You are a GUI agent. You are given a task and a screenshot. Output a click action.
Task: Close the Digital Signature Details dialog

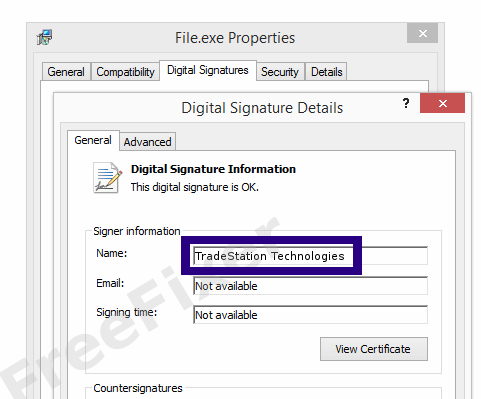click(442, 103)
